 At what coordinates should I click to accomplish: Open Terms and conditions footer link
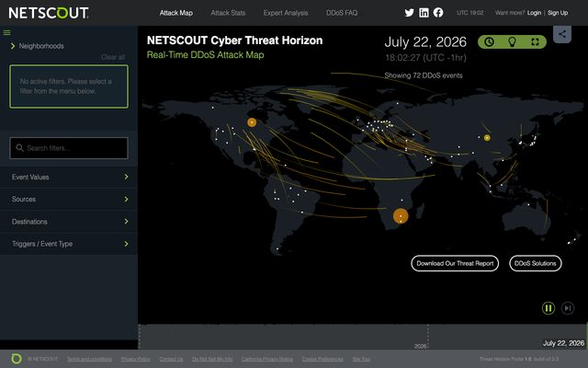pyautogui.click(x=89, y=359)
